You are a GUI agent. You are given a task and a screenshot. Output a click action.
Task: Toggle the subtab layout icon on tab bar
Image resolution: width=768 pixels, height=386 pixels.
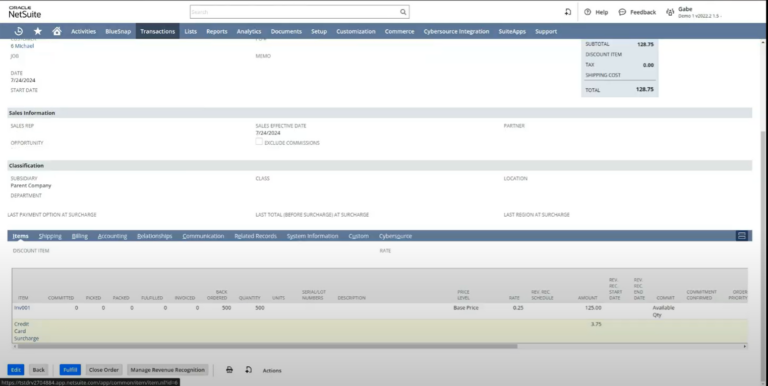[x=742, y=236]
